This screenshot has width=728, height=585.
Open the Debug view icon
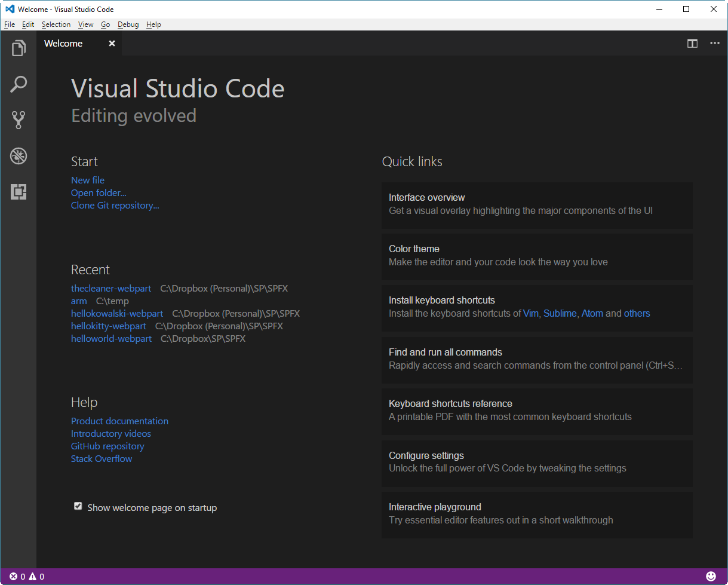[x=19, y=156]
